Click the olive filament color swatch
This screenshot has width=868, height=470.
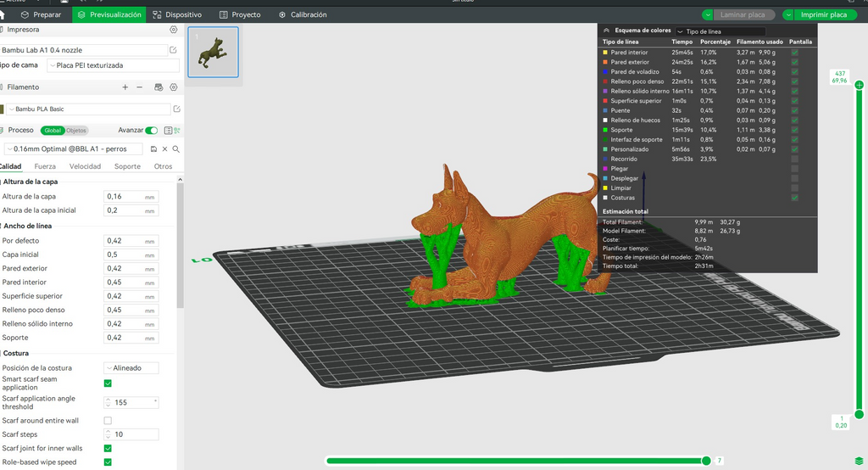point(2,109)
